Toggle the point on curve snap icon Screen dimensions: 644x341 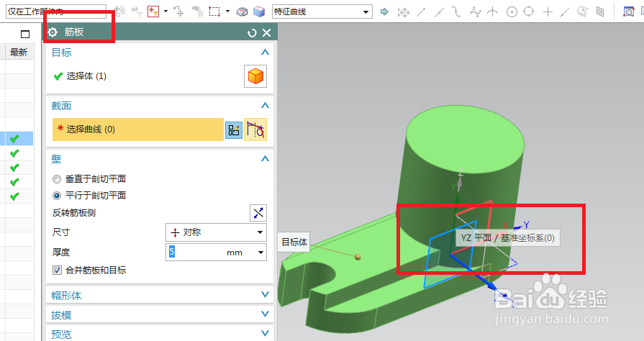(565, 12)
